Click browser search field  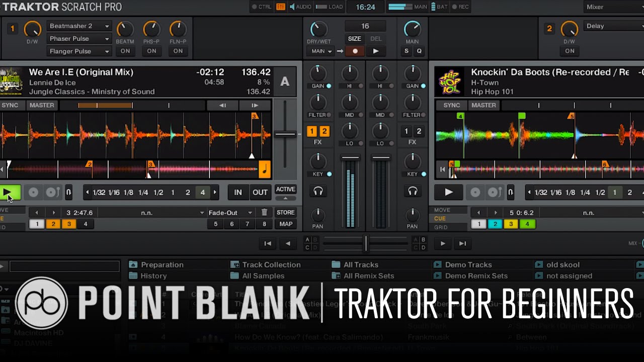(x=64, y=266)
